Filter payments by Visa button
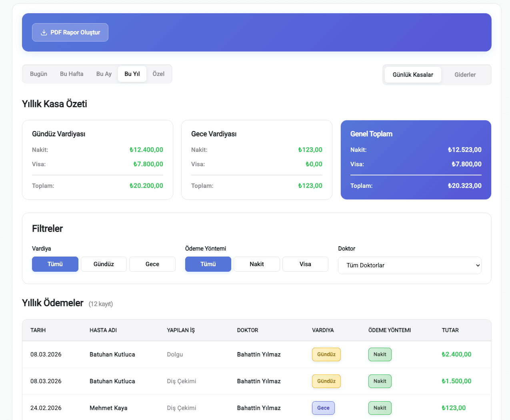Image resolution: width=510 pixels, height=420 pixels. coord(305,264)
